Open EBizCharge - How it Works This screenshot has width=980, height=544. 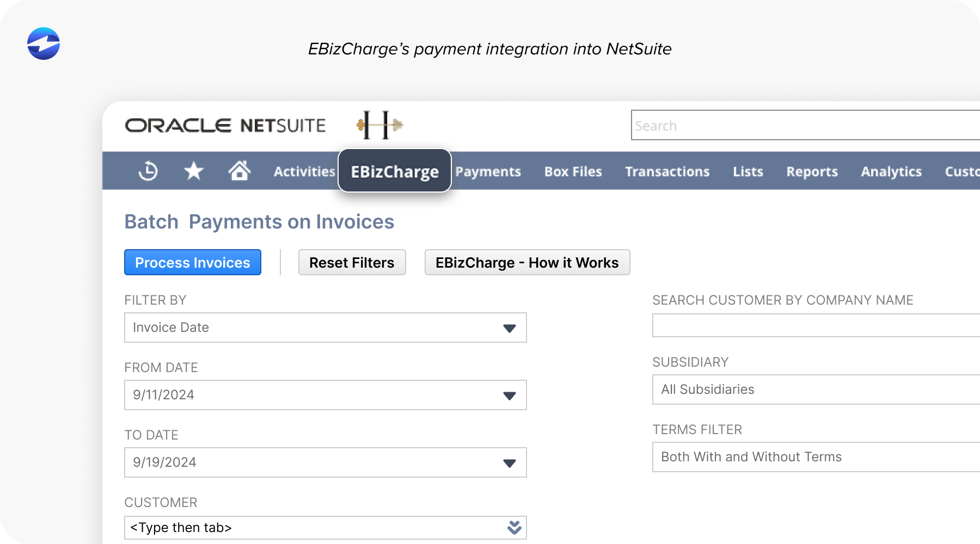[527, 262]
